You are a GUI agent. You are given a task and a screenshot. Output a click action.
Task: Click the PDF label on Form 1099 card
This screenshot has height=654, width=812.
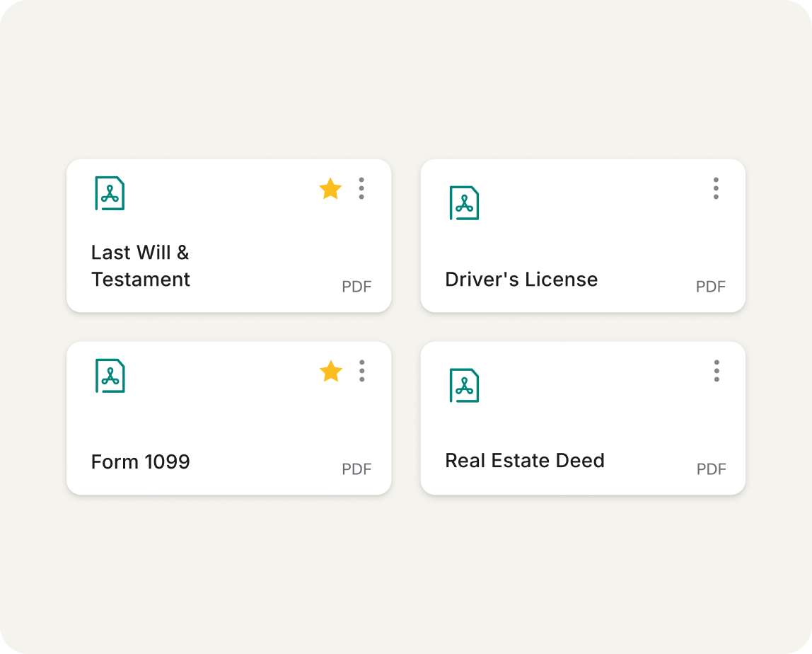356,469
